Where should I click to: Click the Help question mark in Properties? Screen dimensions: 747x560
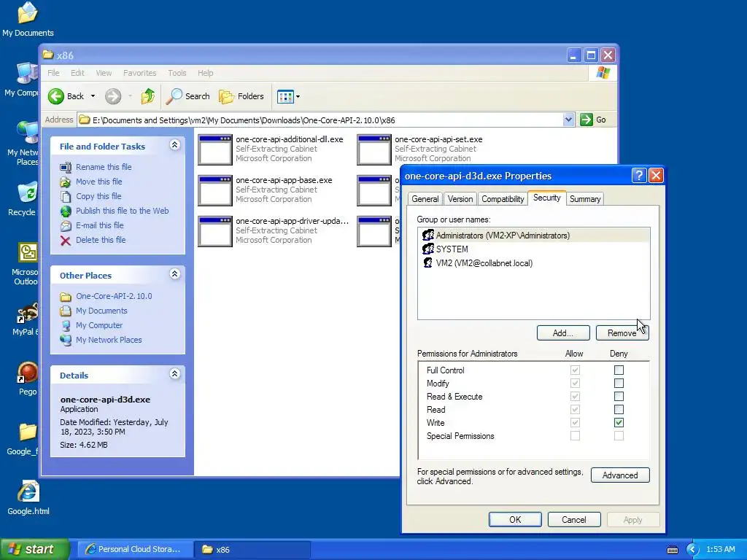[x=639, y=176]
